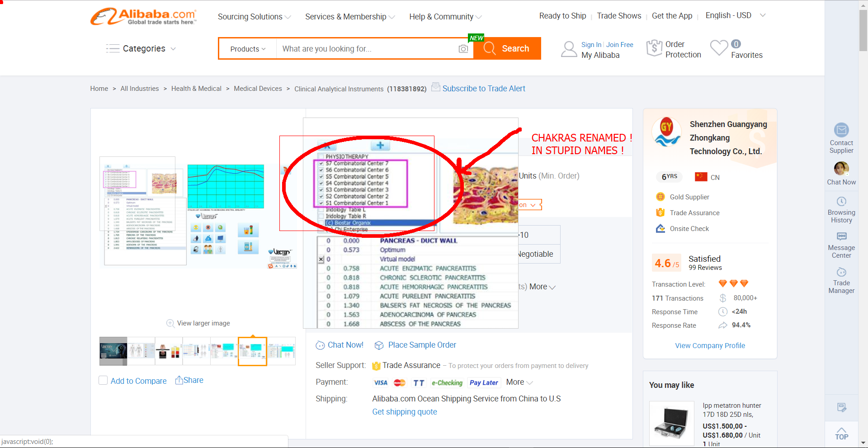Image resolution: width=868 pixels, height=448 pixels.
Task: Select the first product thumbnail image
Action: click(x=113, y=351)
